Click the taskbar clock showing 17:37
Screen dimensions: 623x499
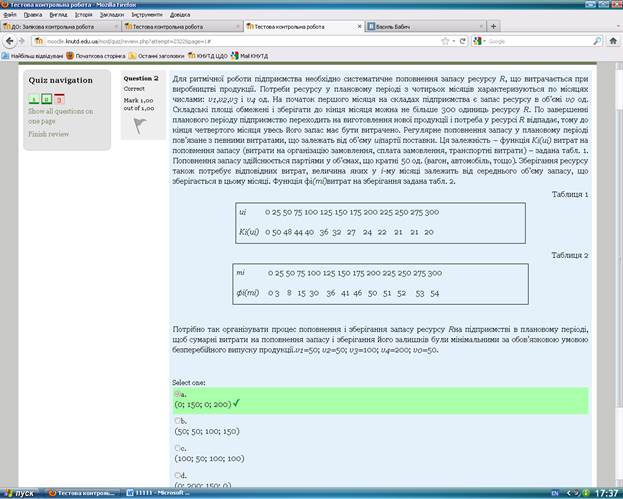pos(608,493)
